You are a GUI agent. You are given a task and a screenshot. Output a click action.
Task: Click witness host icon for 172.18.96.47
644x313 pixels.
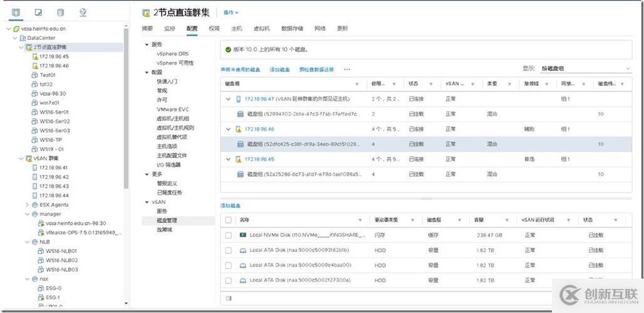[239, 99]
